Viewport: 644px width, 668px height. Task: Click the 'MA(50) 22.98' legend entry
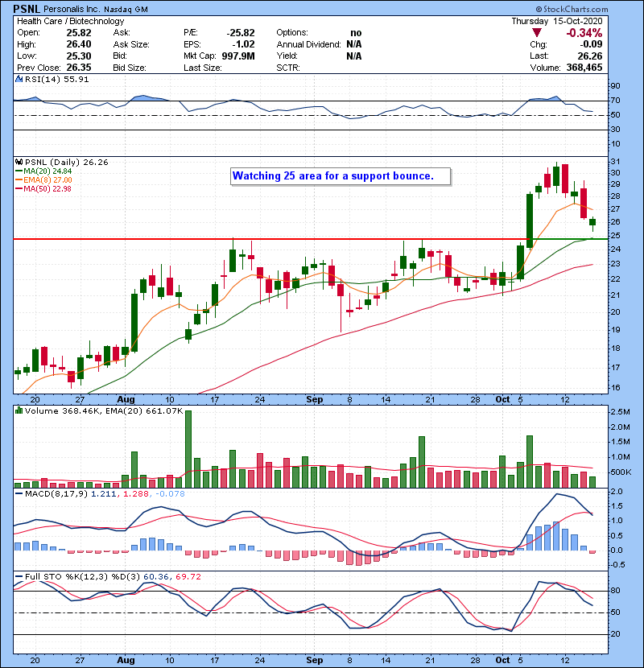pyautogui.click(x=47, y=188)
